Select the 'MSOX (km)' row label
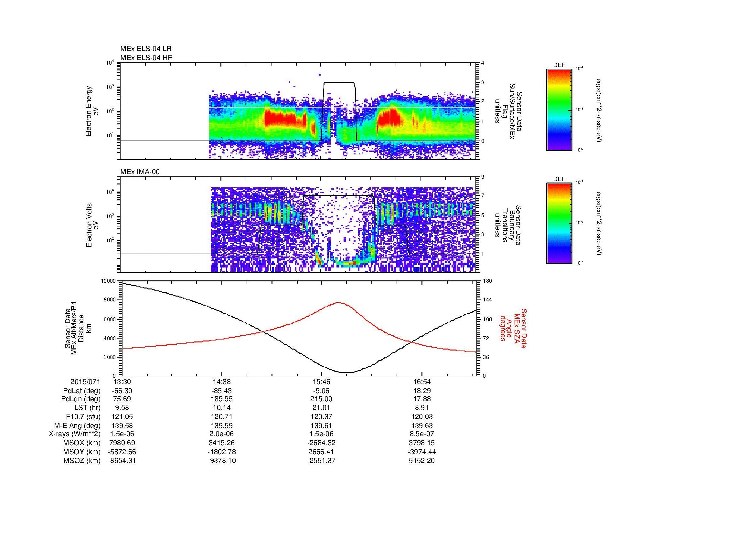The width and height of the screenshot is (756, 534). coord(82,443)
